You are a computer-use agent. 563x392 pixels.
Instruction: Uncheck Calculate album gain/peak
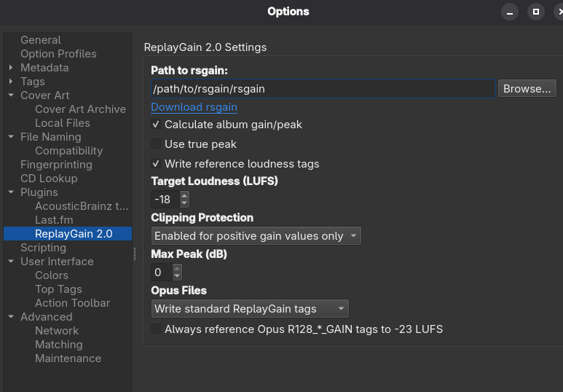click(156, 125)
